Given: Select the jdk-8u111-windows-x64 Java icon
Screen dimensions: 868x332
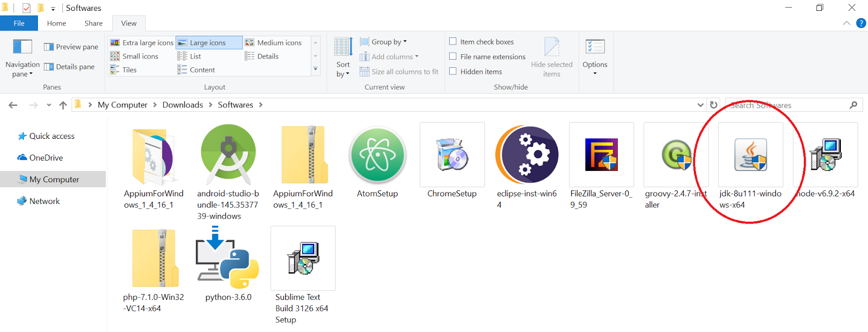Looking at the screenshot, I should [751, 155].
